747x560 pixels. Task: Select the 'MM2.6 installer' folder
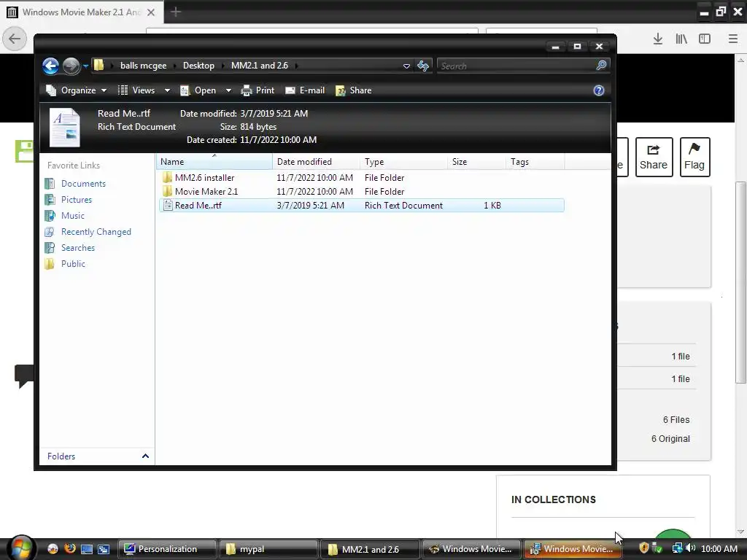(204, 178)
